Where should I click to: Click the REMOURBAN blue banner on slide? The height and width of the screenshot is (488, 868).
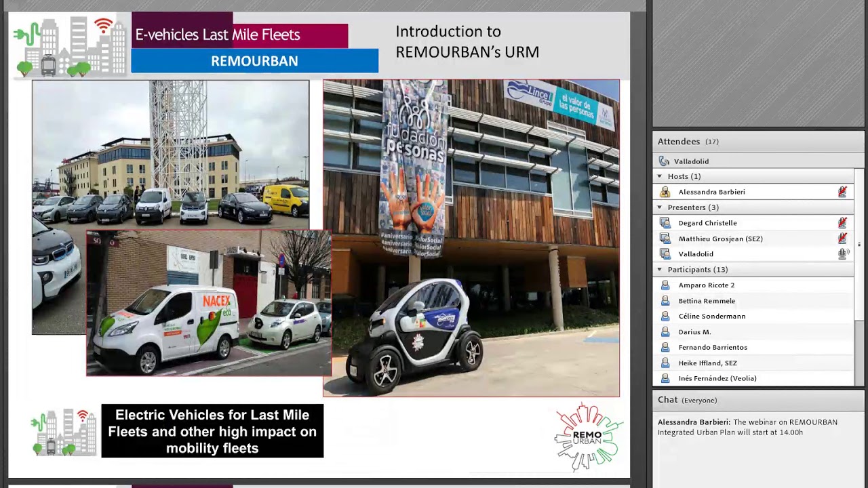point(254,61)
